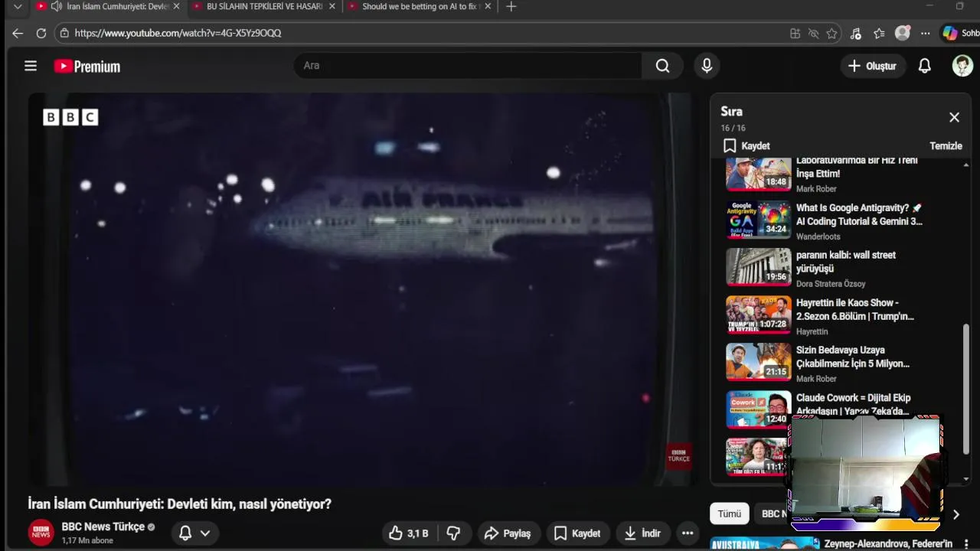Click Oluştur create button

(873, 66)
